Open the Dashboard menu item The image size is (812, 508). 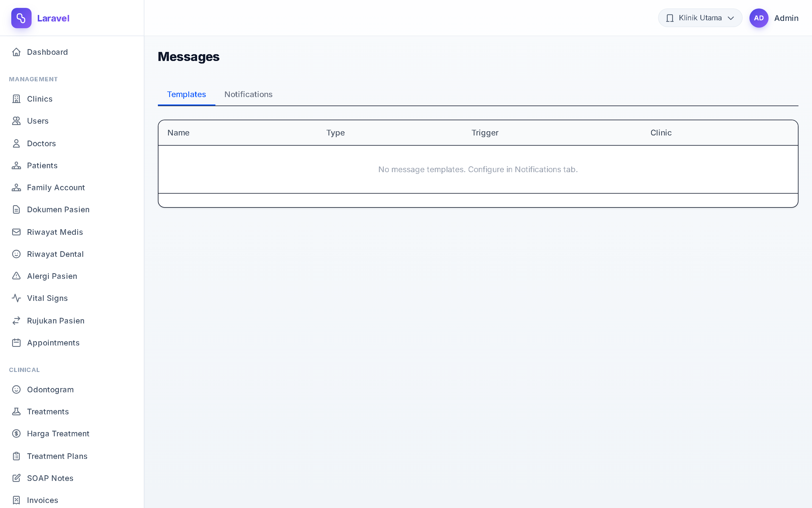72,52
